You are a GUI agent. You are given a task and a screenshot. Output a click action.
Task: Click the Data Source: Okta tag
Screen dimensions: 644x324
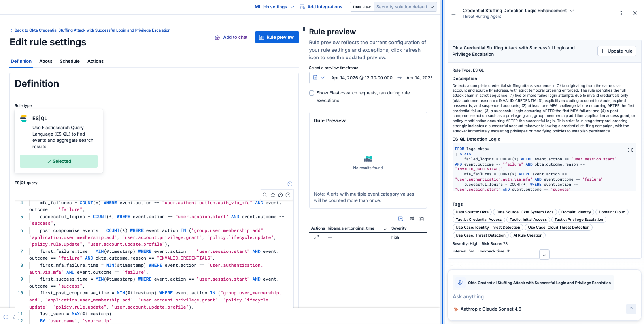tap(472, 212)
